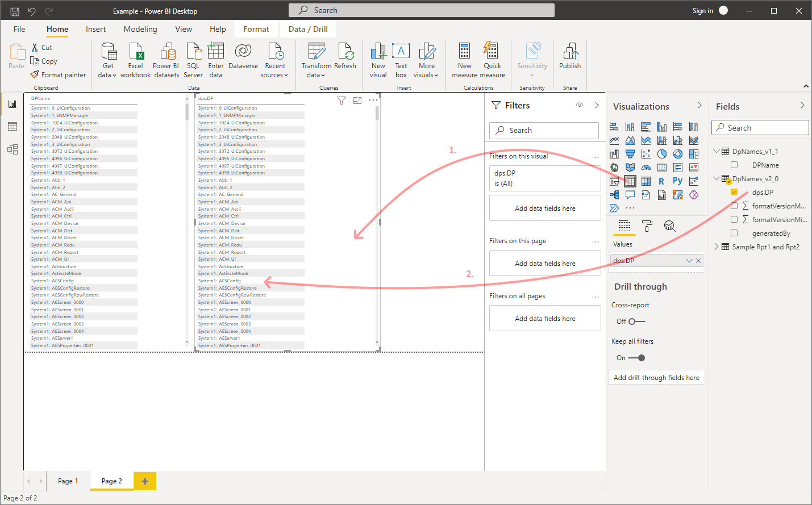Select the Donut chart visualization
Viewport: 812px width, 505px height.
(678, 154)
